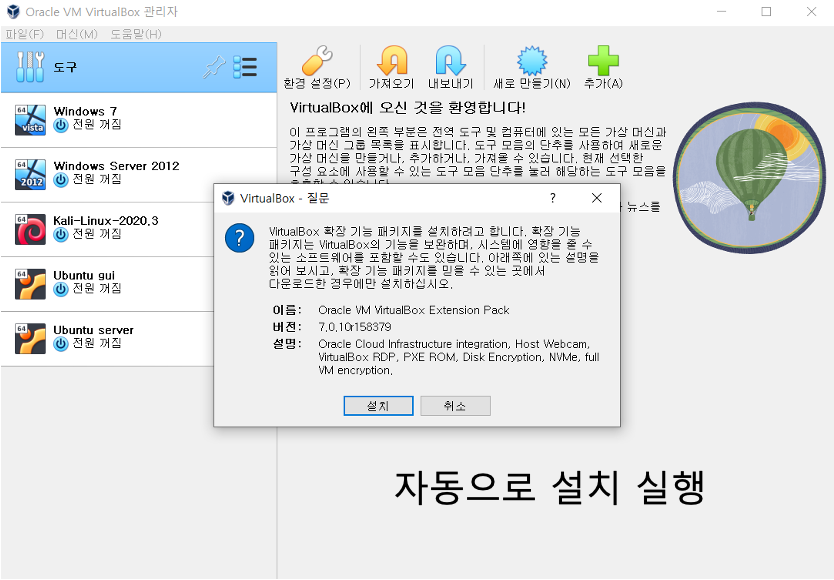Image resolution: width=834 pixels, height=580 pixels.
Task: Click the power state icon under Windows 7
Action: tap(61, 125)
